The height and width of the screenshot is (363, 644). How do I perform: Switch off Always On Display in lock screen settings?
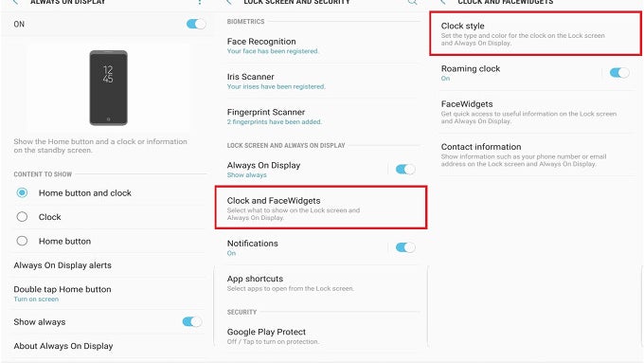point(405,169)
